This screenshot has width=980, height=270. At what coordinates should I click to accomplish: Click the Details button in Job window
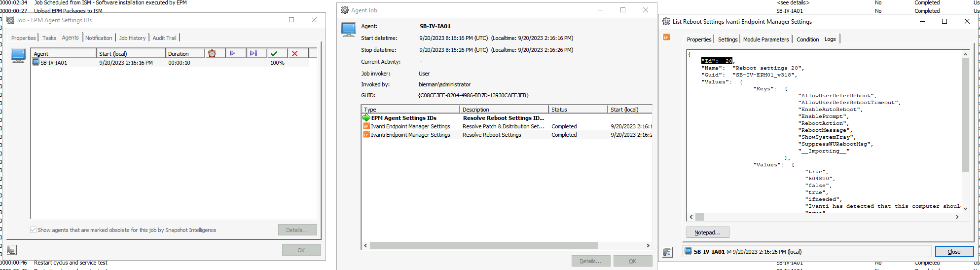pyautogui.click(x=297, y=230)
